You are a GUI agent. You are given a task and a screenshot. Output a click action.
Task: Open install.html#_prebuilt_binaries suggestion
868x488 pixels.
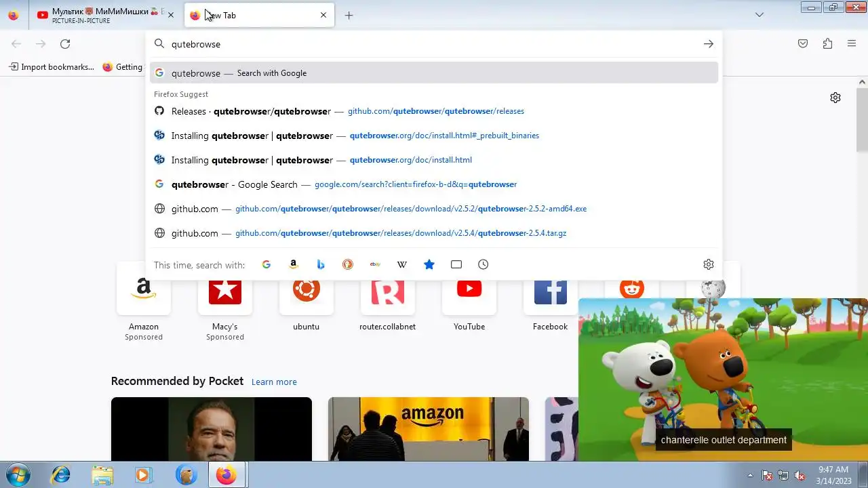coord(434,136)
